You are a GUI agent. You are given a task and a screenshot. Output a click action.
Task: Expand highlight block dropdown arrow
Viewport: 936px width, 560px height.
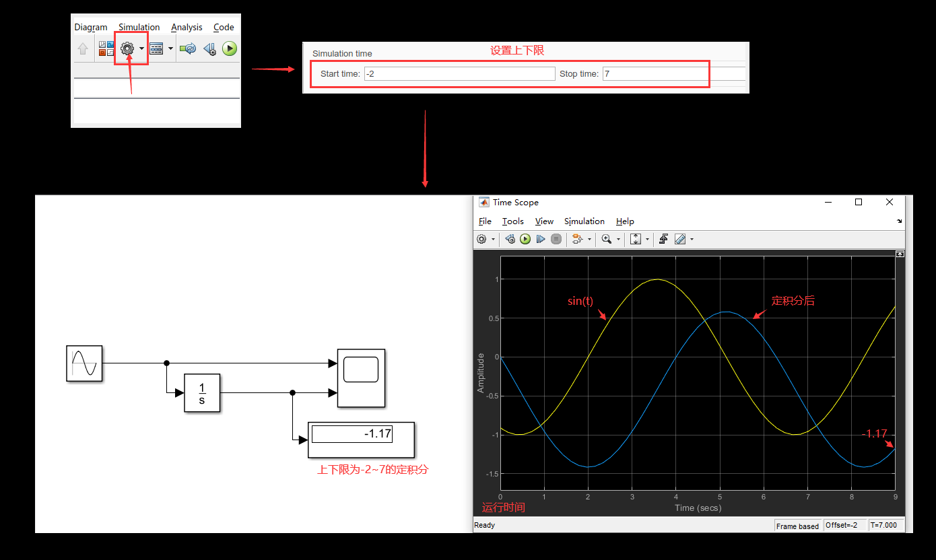(x=590, y=239)
